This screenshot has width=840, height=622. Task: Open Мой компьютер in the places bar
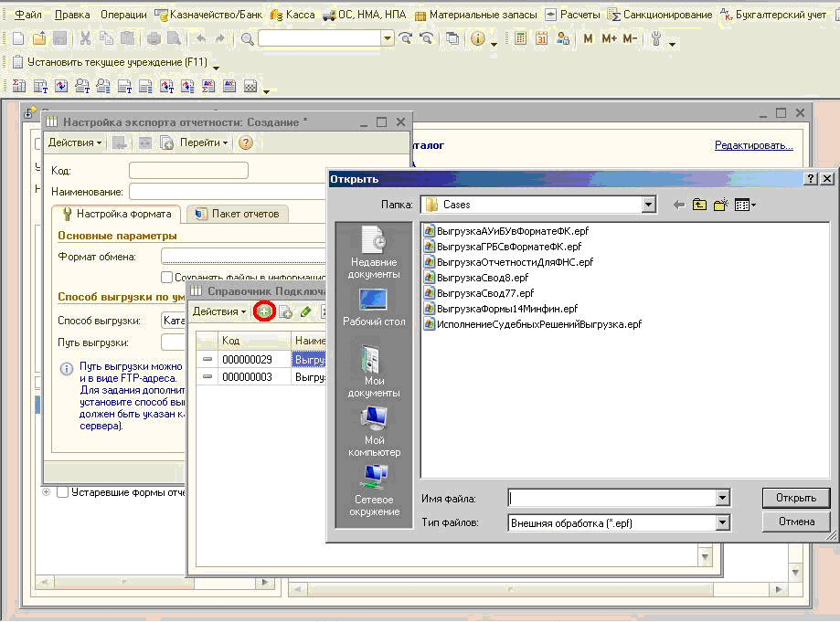374,431
